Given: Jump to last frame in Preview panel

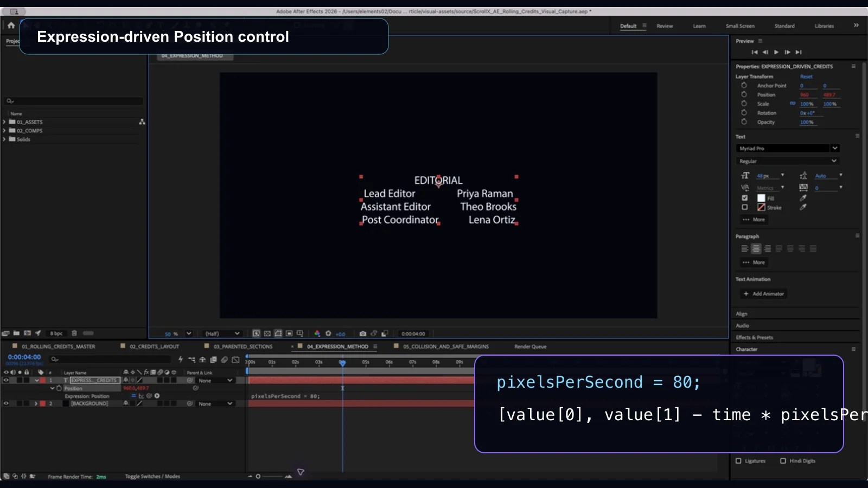Looking at the screenshot, I should click(x=799, y=52).
